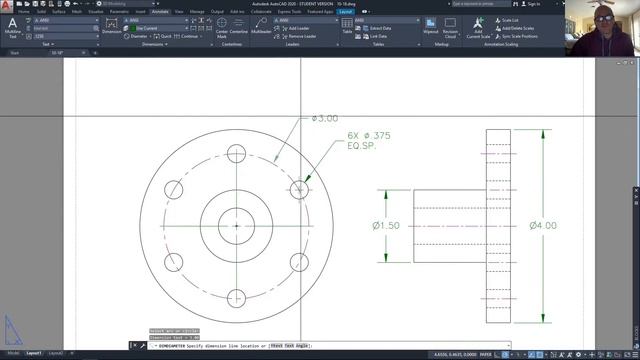
Task: Click the Undo arrow icon
Action: pyautogui.click(x=76, y=4)
